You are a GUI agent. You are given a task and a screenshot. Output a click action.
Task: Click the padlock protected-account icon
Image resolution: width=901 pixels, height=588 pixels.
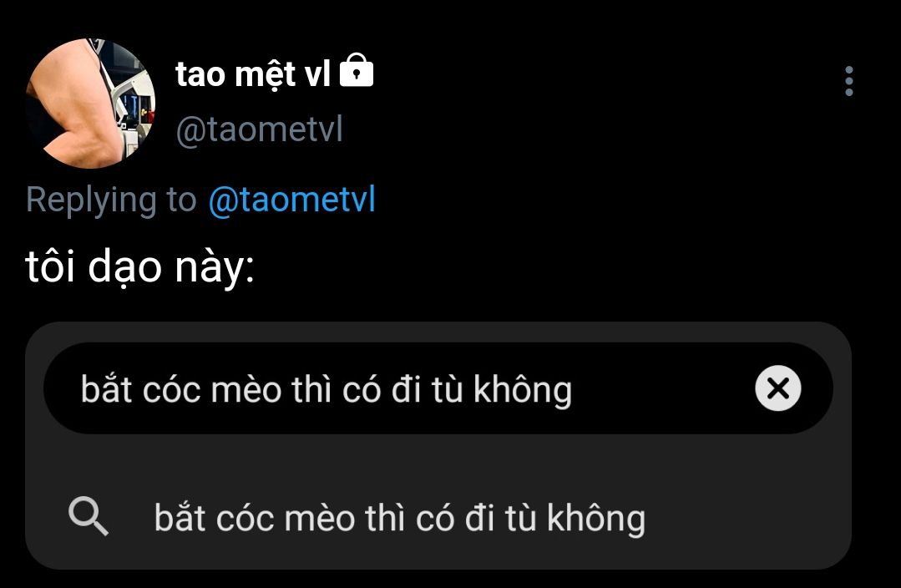357,70
